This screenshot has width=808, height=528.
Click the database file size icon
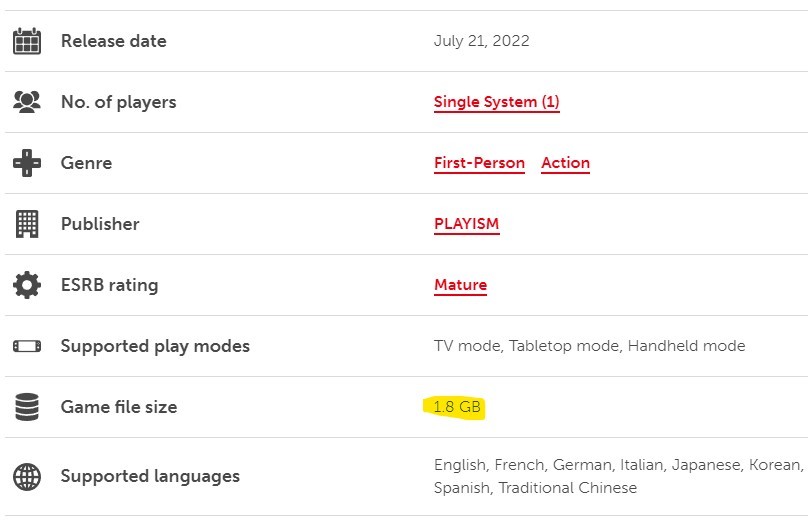pos(27,407)
